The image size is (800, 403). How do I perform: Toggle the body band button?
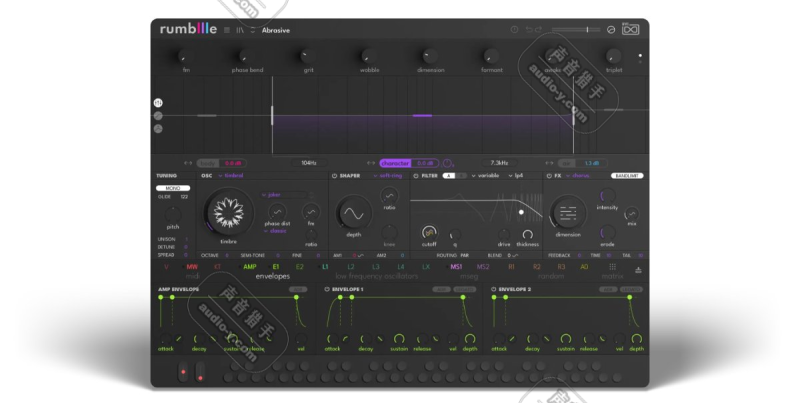tap(208, 163)
